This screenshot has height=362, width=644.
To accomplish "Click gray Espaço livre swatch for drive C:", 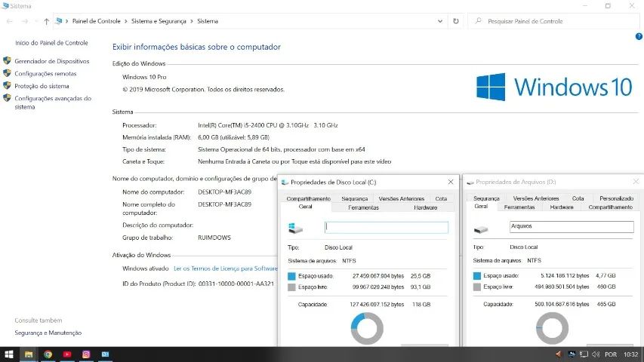I will [x=291, y=287].
